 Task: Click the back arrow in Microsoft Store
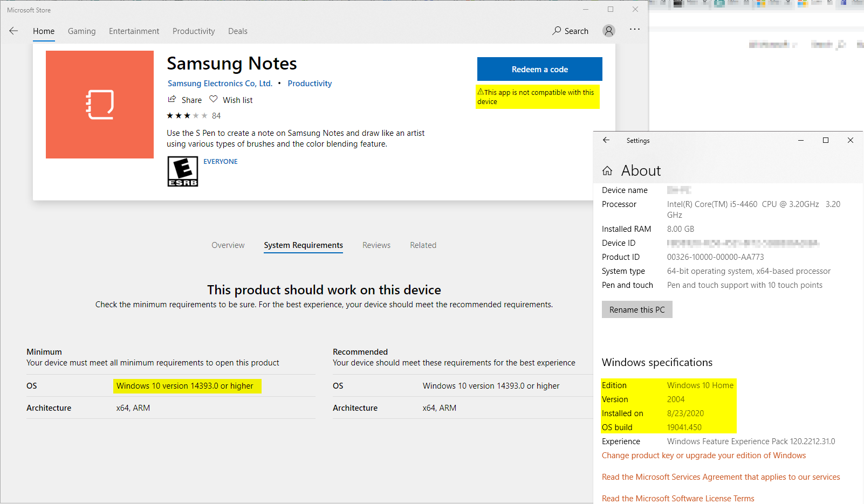tap(13, 31)
